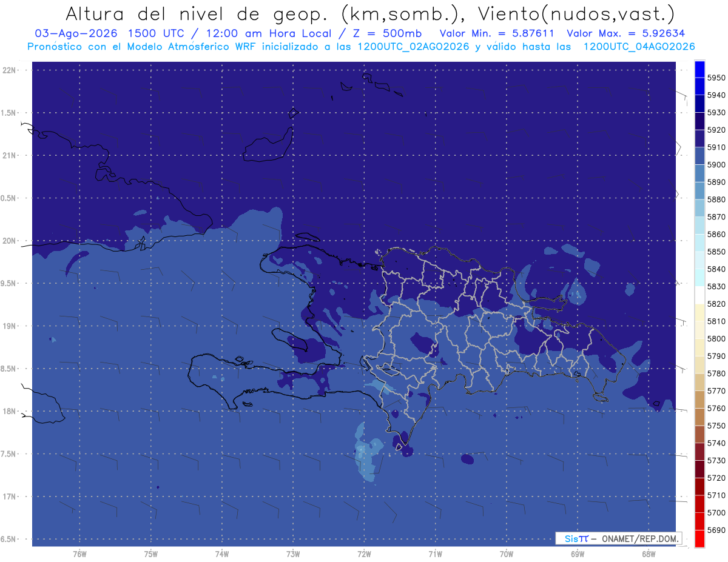Click the "68W" longitude label
The image size is (728, 562).
649,554
